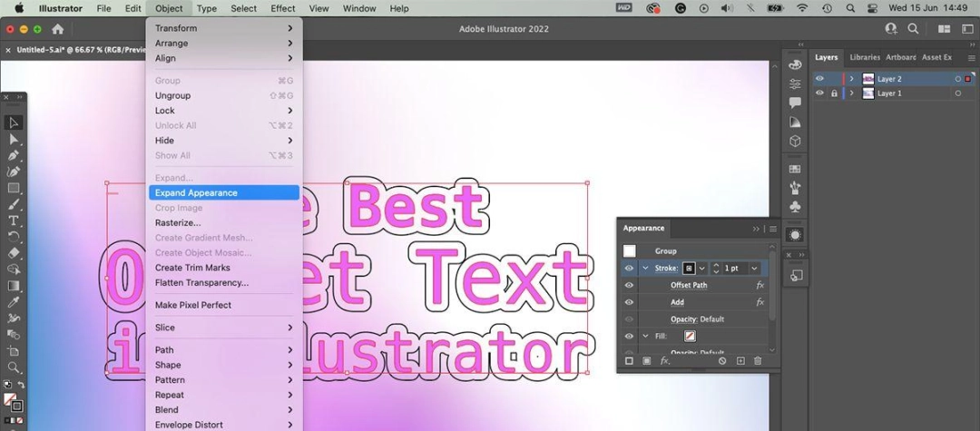Open Transform submenu

pyautogui.click(x=224, y=28)
